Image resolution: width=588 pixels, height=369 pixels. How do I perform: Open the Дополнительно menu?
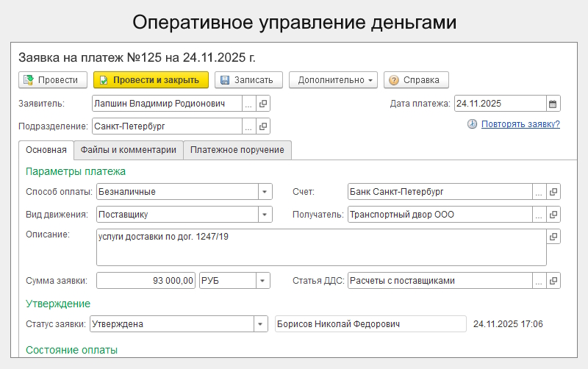(333, 80)
